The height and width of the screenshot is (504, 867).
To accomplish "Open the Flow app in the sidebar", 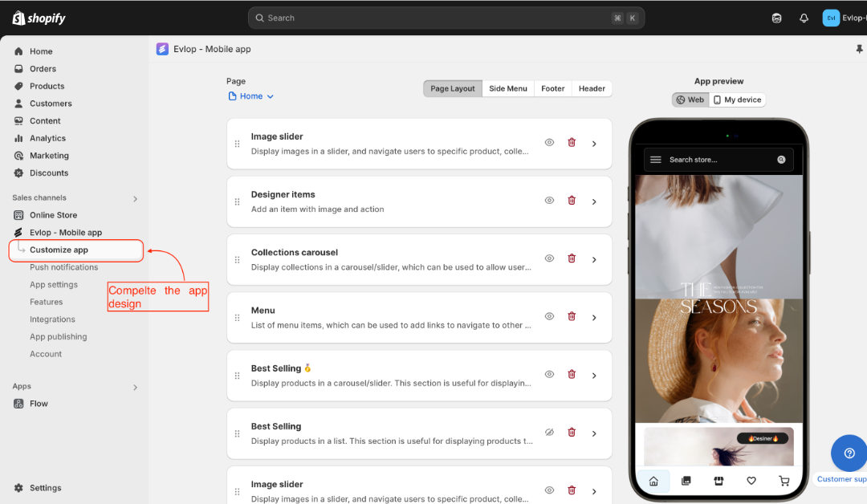I will click(x=38, y=403).
